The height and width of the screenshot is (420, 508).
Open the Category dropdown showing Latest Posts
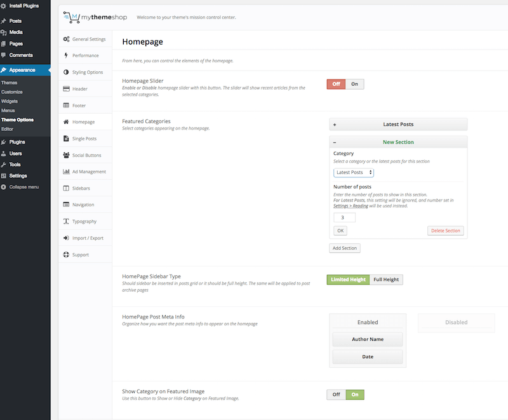(354, 172)
